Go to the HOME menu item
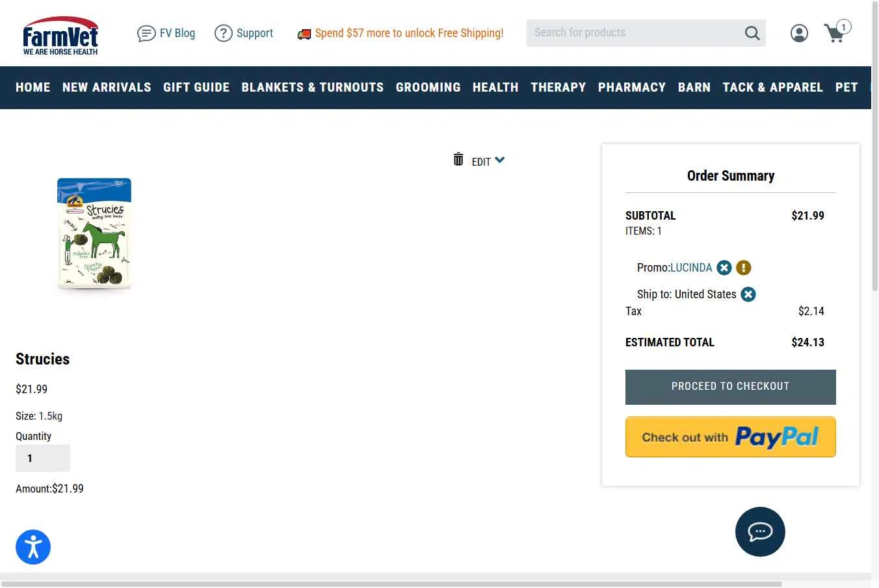Viewport: 879px width, 588px height. (33, 87)
